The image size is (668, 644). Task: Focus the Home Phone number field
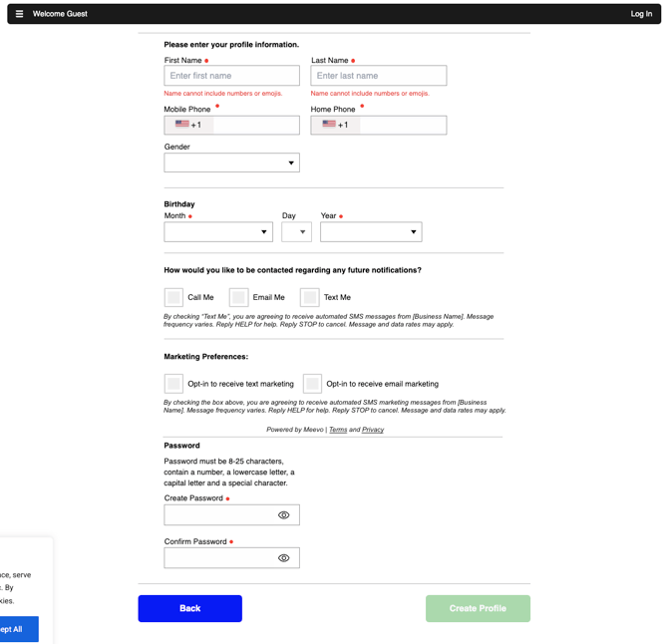click(403, 126)
